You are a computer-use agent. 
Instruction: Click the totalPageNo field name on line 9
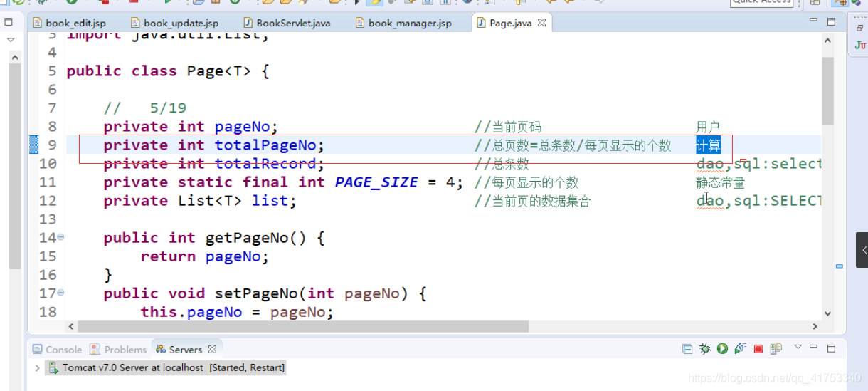[265, 145]
